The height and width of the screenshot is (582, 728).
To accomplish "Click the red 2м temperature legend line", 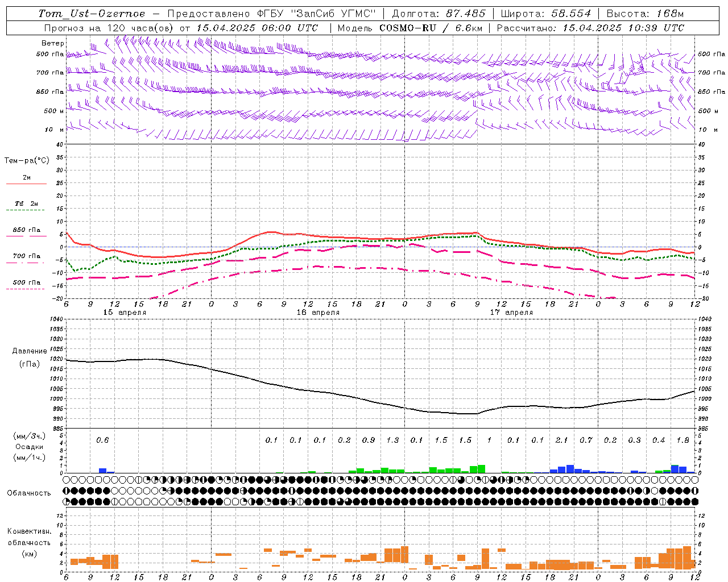I will pyautogui.click(x=26, y=184).
